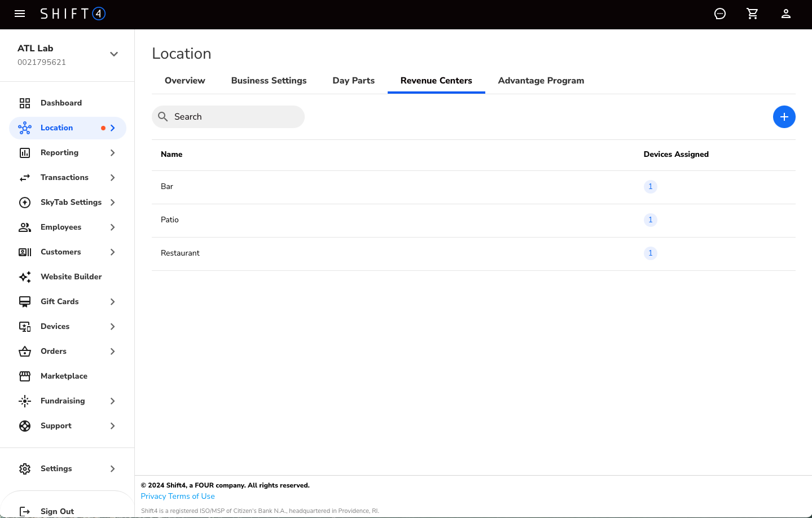The image size is (812, 518).
Task: Click the Search revenue centers field
Action: tap(234, 117)
